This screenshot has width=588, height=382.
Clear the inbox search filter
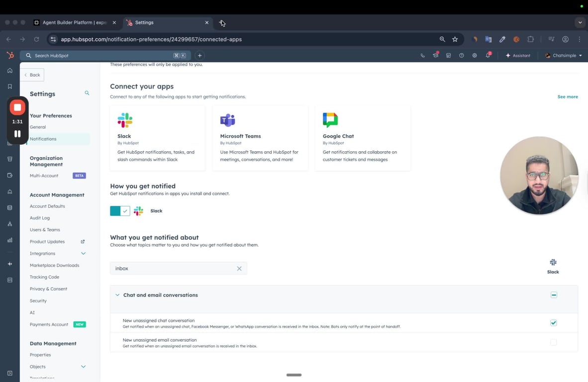click(239, 269)
